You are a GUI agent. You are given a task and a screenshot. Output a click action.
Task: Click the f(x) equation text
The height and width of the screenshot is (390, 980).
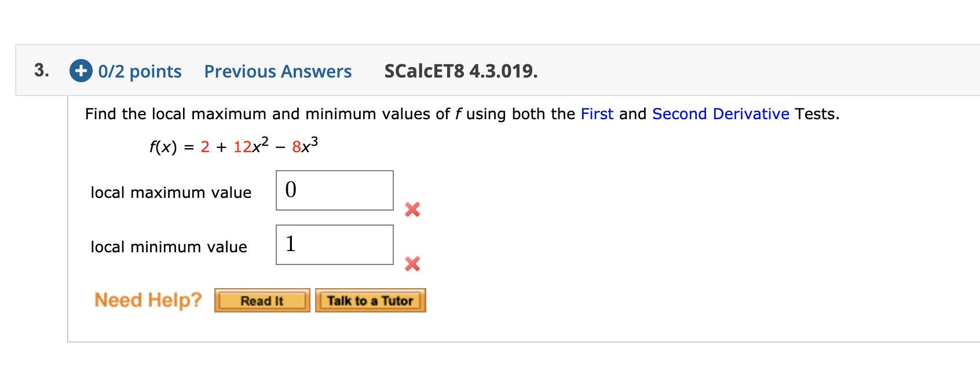point(232,145)
